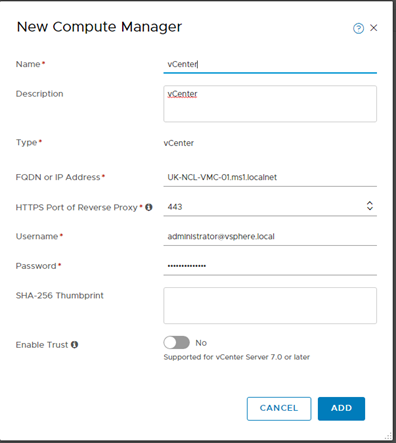
Task: Show info icon next to Enable Trust
Action: coord(75,345)
